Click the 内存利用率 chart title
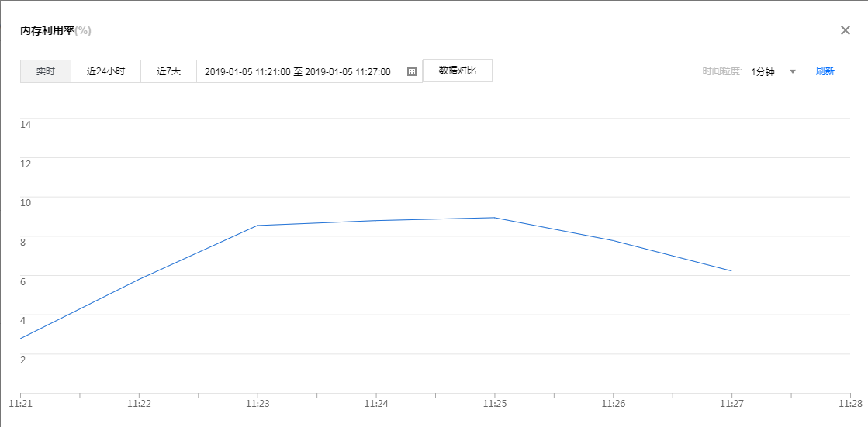This screenshot has width=868, height=427. pyautogui.click(x=47, y=30)
